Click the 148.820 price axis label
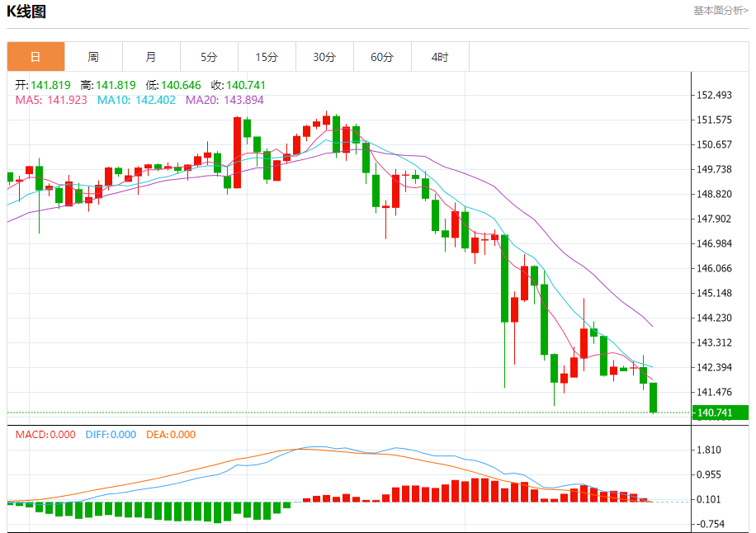Image resolution: width=756 pixels, height=533 pixels. [715, 194]
